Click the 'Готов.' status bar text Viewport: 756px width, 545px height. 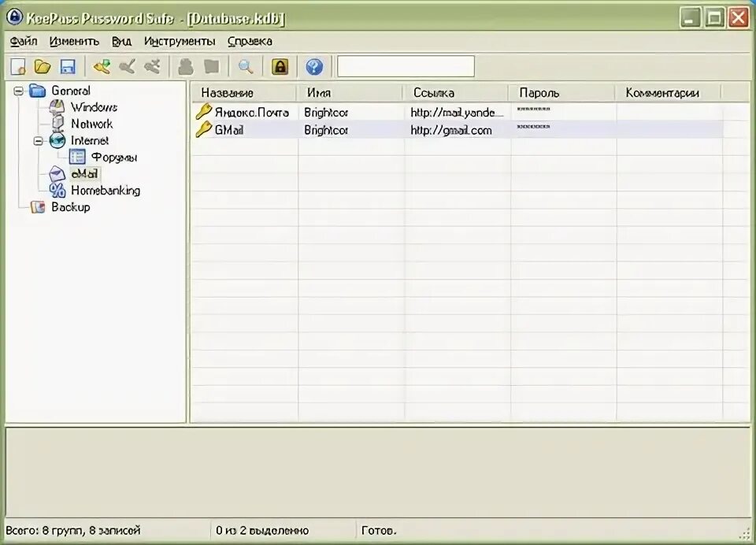[x=379, y=531]
